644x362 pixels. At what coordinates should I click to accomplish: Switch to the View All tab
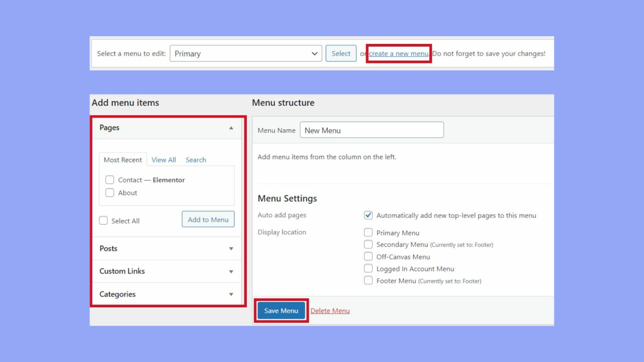click(164, 160)
